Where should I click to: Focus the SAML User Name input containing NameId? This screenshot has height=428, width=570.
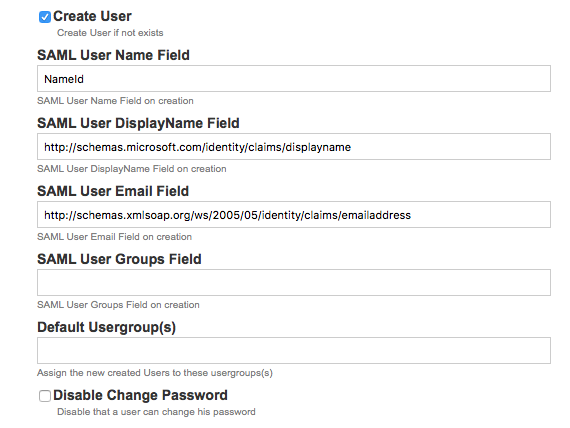click(294, 79)
